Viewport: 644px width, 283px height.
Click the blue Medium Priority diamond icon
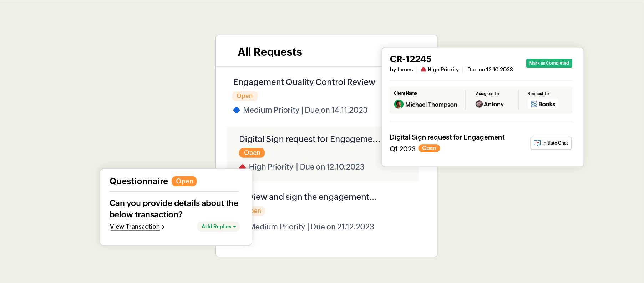[237, 110]
